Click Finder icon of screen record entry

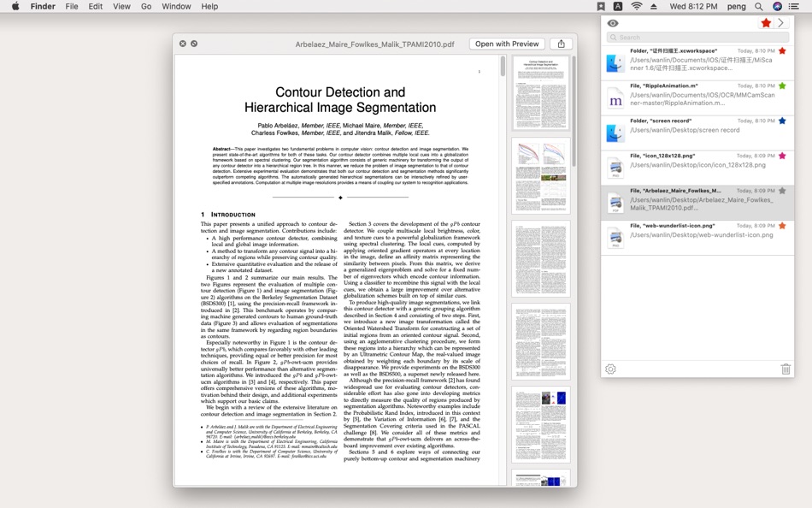(x=615, y=133)
